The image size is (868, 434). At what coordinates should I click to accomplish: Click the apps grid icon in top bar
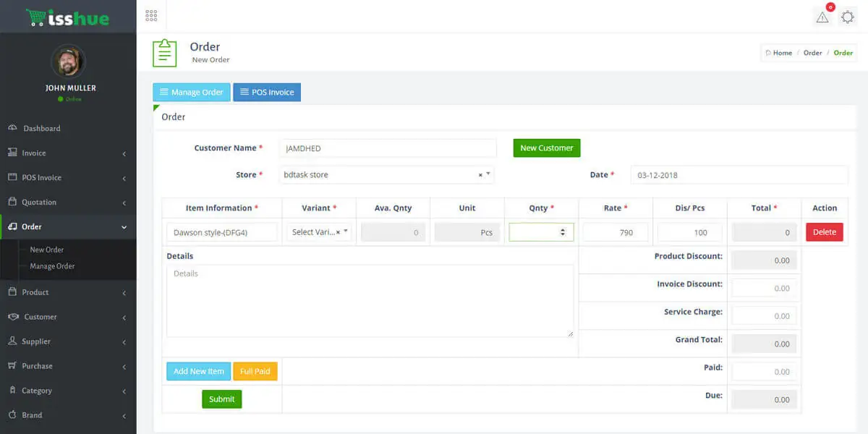pyautogui.click(x=151, y=16)
